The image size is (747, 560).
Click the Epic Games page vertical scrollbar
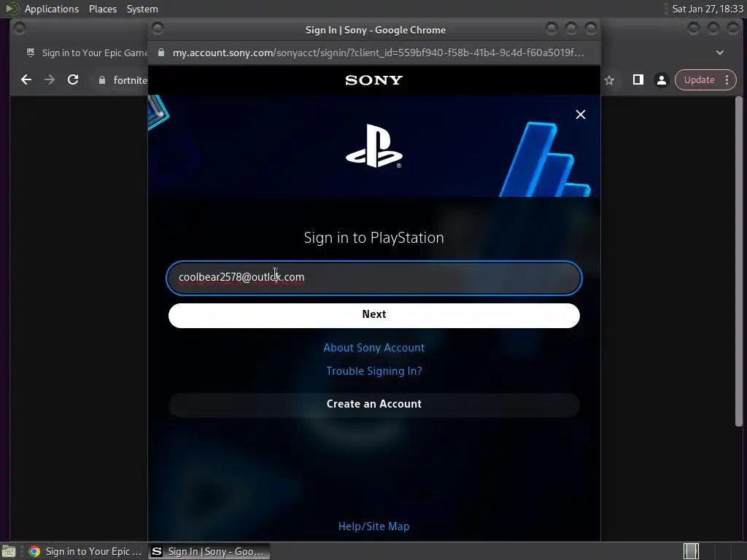coord(738,261)
